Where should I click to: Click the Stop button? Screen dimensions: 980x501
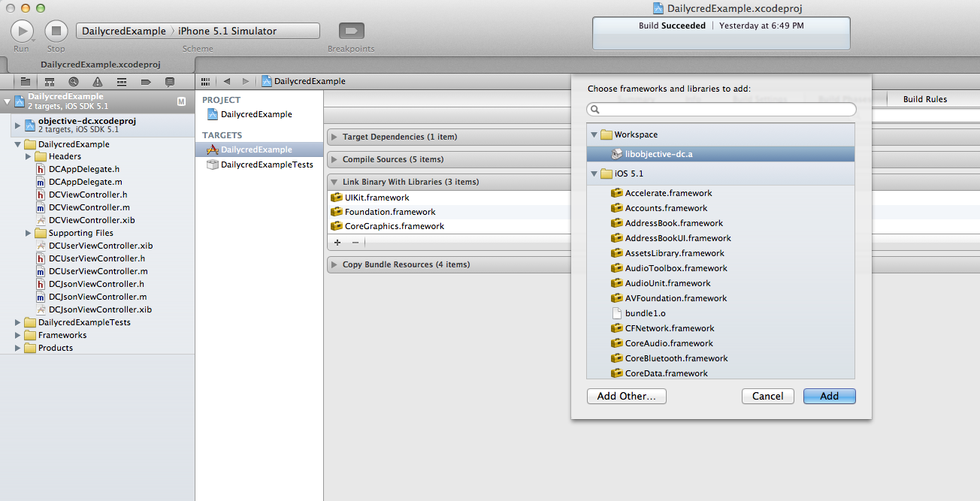[56, 31]
